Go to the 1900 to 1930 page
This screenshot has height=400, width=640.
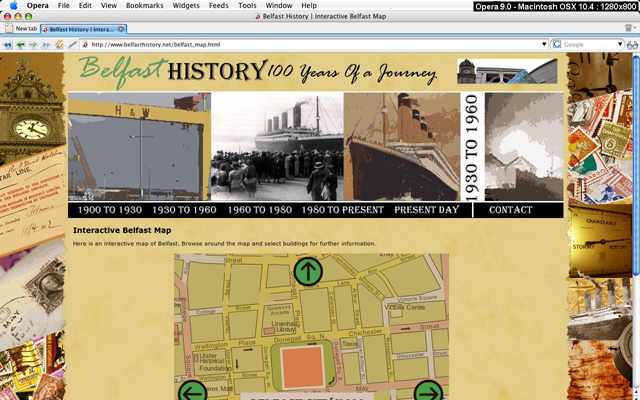(x=110, y=210)
